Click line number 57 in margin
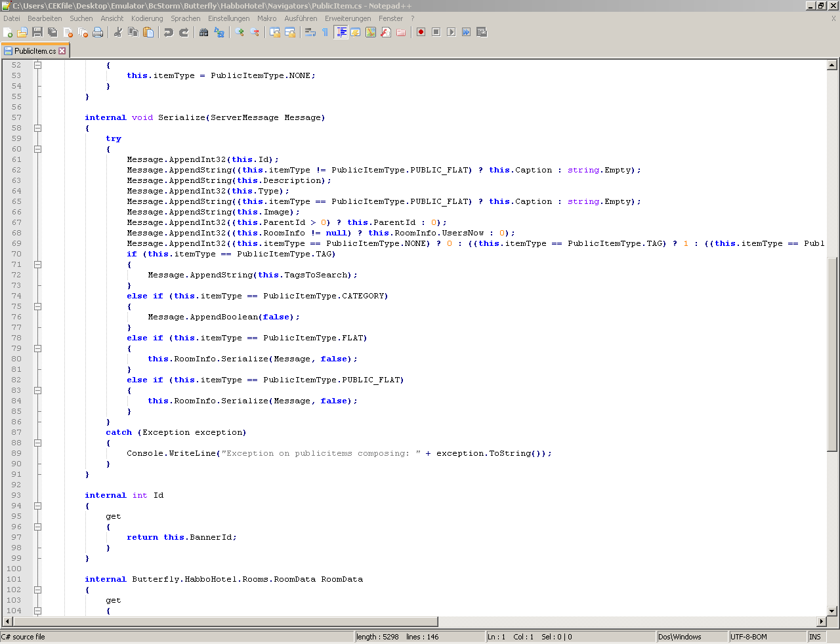 pyautogui.click(x=16, y=117)
